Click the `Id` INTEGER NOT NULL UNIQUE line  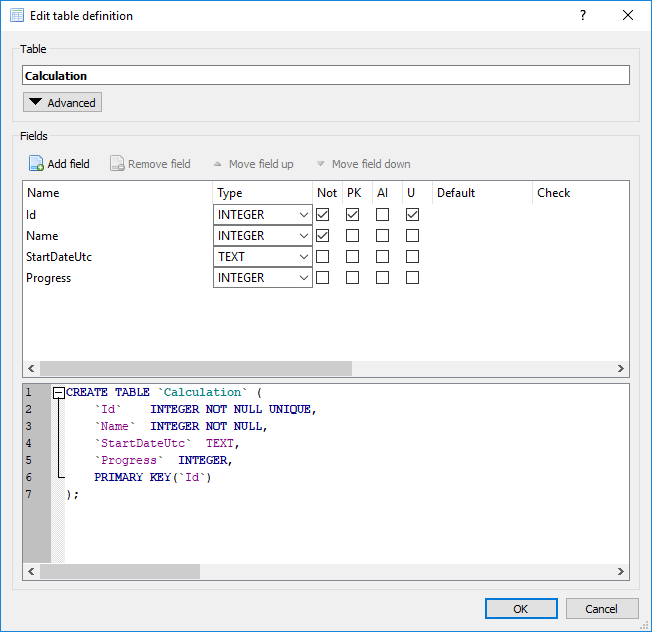(205, 409)
